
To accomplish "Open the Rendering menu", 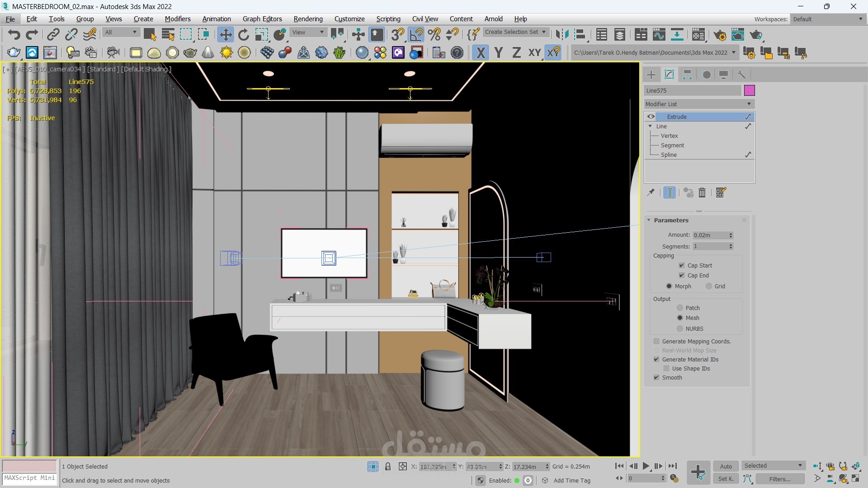I will [x=308, y=19].
